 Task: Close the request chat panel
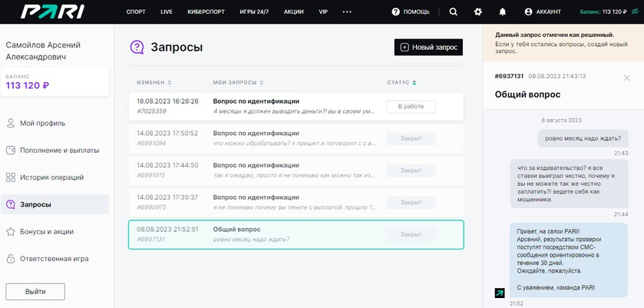[626, 78]
